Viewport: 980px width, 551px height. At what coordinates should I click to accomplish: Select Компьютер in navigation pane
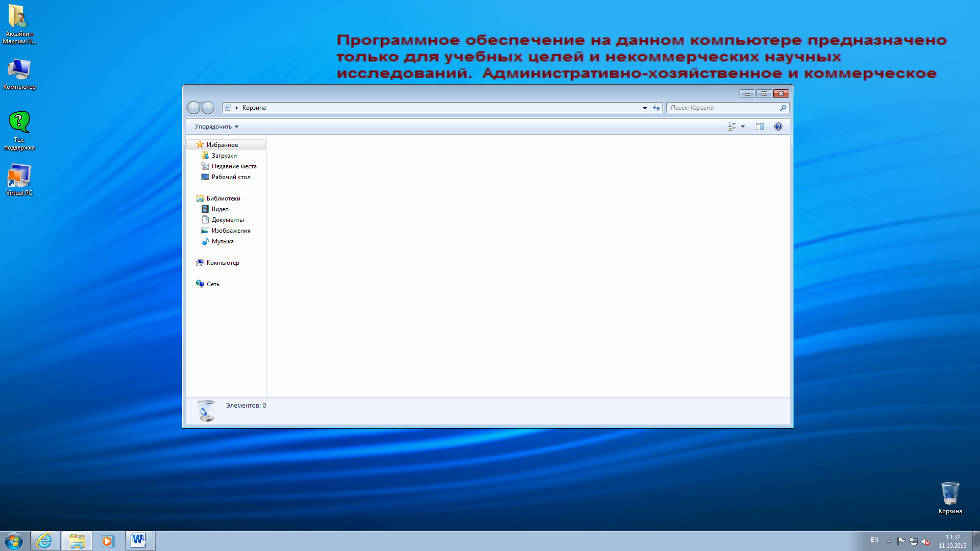pos(223,263)
